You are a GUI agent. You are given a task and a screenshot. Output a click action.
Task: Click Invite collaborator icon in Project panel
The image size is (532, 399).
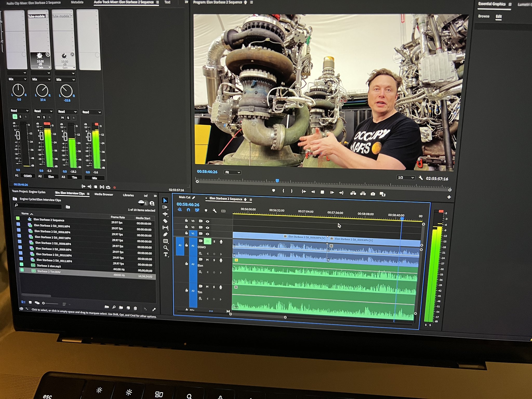pos(152,203)
